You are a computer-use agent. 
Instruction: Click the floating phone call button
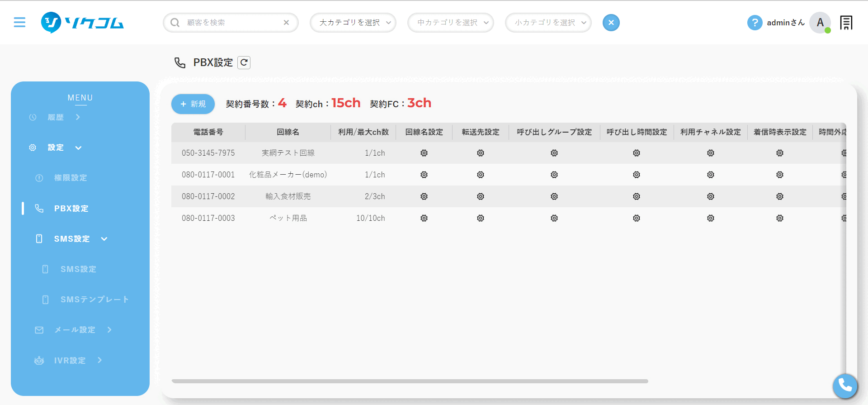(844, 386)
